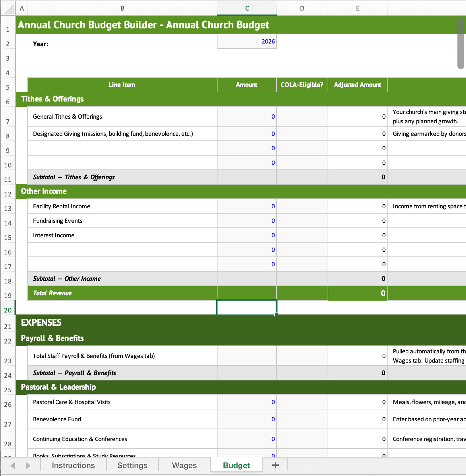Click General Tithes & Offerings amount cell
The image size is (466, 476).
[247, 116]
